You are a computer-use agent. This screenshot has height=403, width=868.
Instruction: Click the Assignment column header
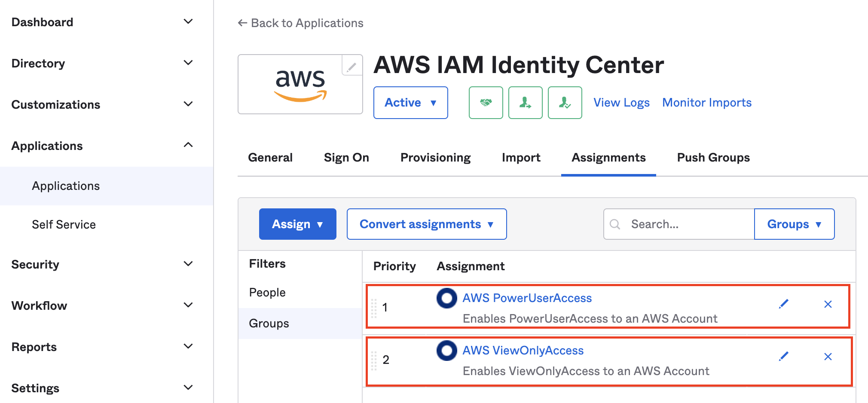click(471, 266)
